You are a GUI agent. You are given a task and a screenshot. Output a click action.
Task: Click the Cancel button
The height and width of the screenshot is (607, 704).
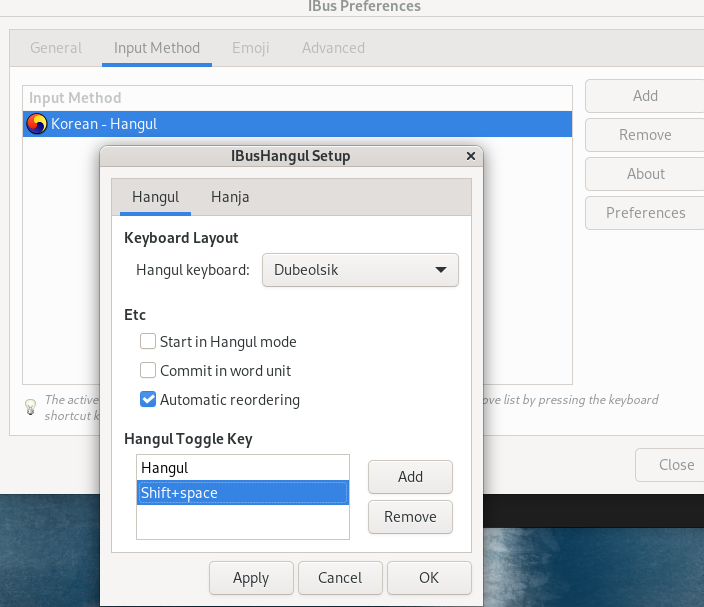click(340, 578)
